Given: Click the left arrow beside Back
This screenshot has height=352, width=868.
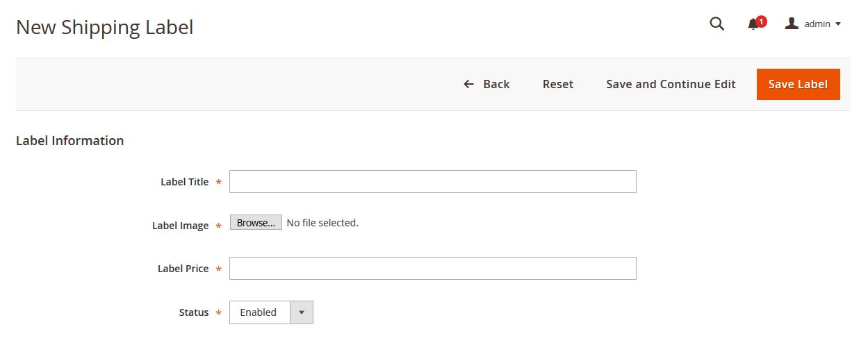Looking at the screenshot, I should (469, 84).
